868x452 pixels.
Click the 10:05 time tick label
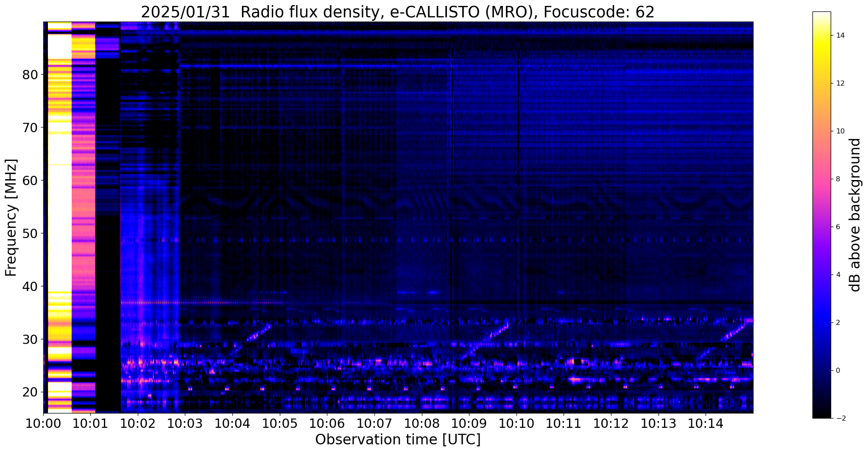[280, 424]
